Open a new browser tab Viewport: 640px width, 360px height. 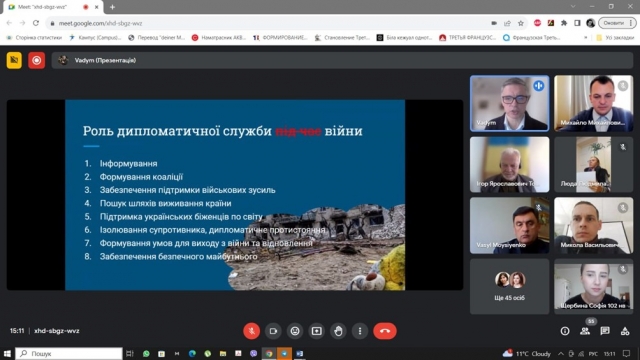pos(112,7)
